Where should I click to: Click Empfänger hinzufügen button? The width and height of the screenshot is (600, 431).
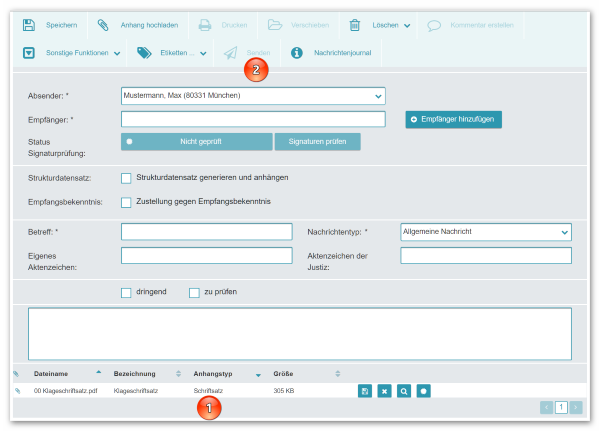(453, 119)
